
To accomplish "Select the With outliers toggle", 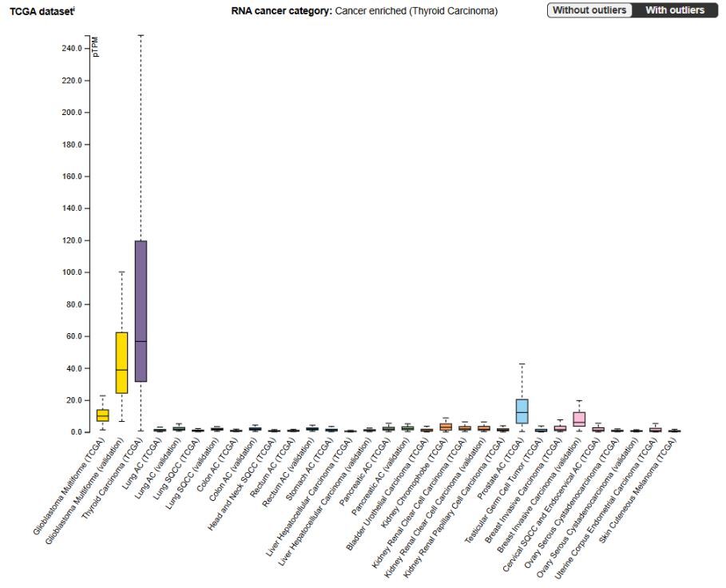I will click(x=675, y=10).
